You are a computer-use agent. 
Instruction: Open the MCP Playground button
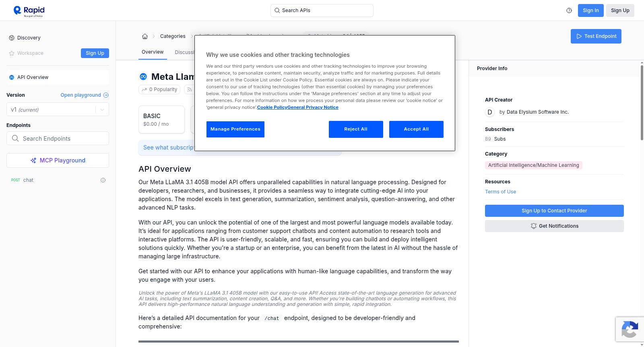(58, 160)
